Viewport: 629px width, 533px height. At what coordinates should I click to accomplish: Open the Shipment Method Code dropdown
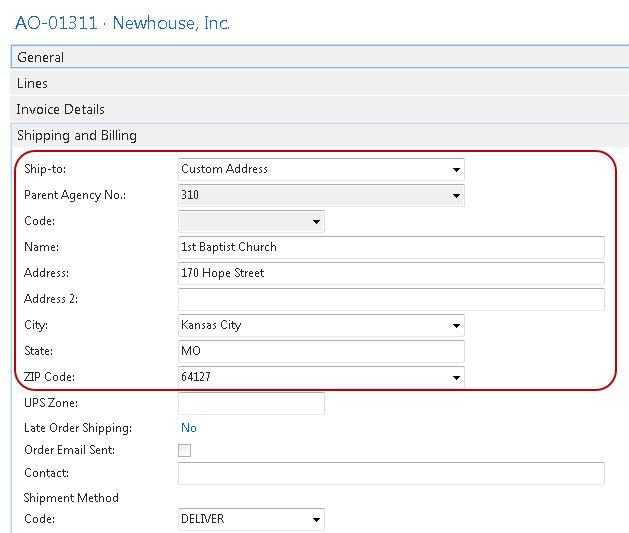pyautogui.click(x=316, y=520)
